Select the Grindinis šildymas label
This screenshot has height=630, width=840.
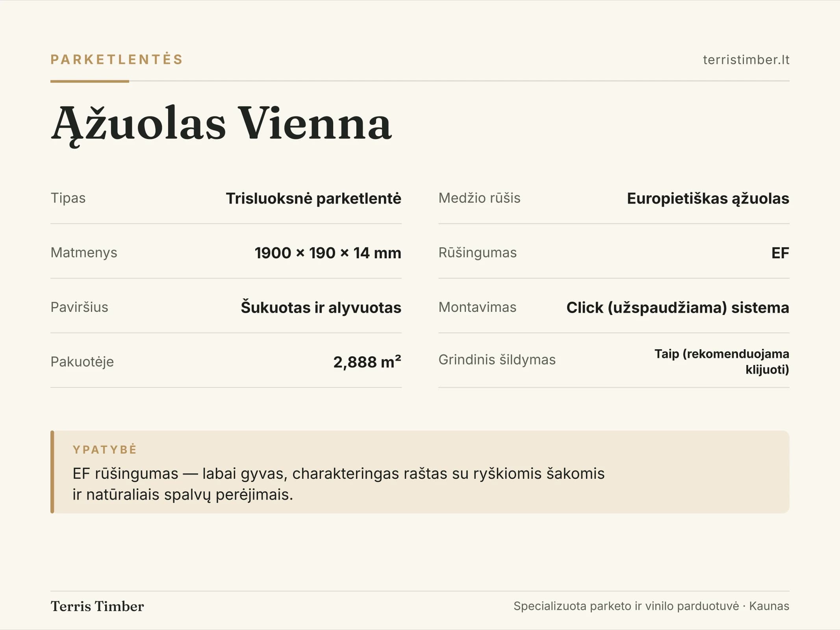(x=497, y=359)
